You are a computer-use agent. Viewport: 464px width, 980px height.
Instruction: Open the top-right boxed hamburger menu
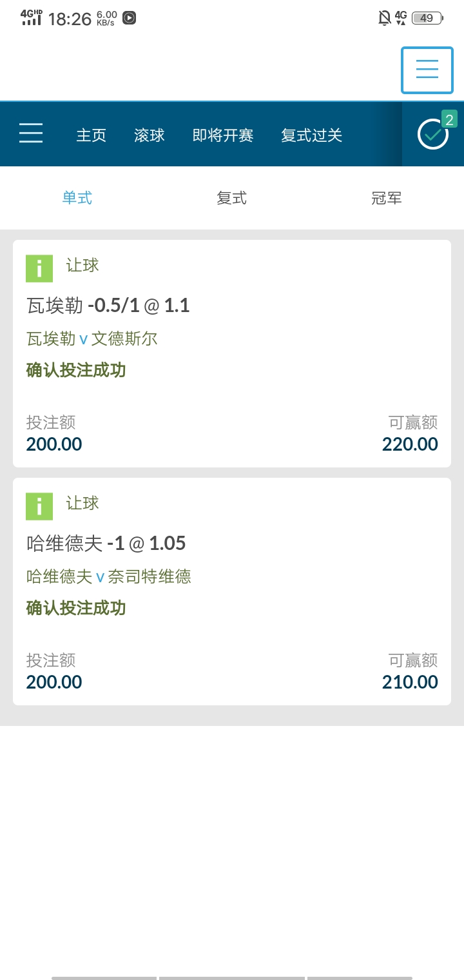(x=427, y=70)
